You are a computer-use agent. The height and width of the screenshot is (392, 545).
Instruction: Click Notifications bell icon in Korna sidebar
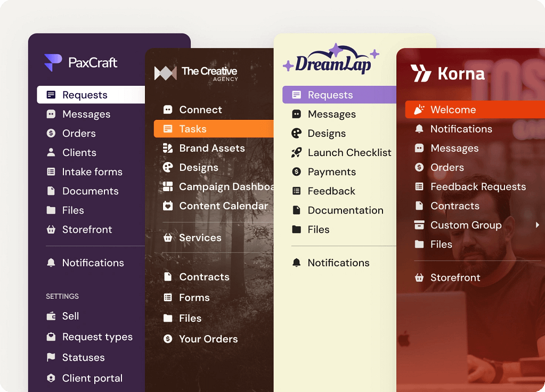419,129
